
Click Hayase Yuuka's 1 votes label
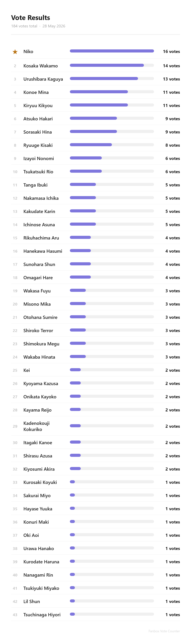point(173,509)
